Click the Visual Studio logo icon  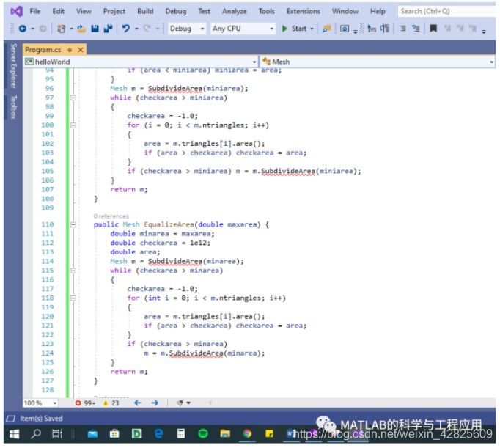pyautogui.click(x=16, y=12)
